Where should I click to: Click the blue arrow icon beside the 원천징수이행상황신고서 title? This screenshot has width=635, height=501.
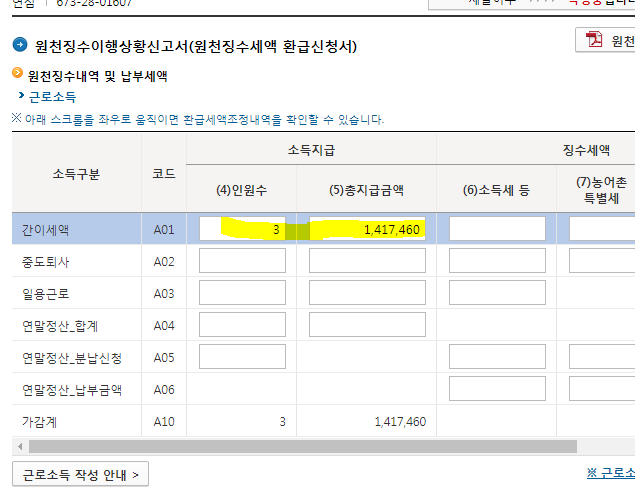click(x=20, y=46)
